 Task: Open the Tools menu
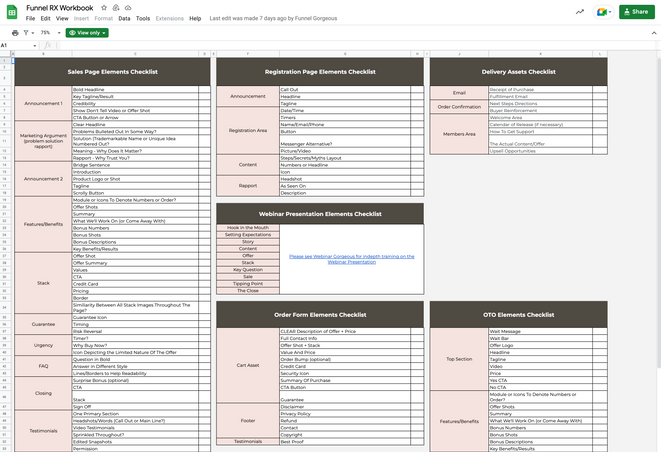tap(143, 18)
